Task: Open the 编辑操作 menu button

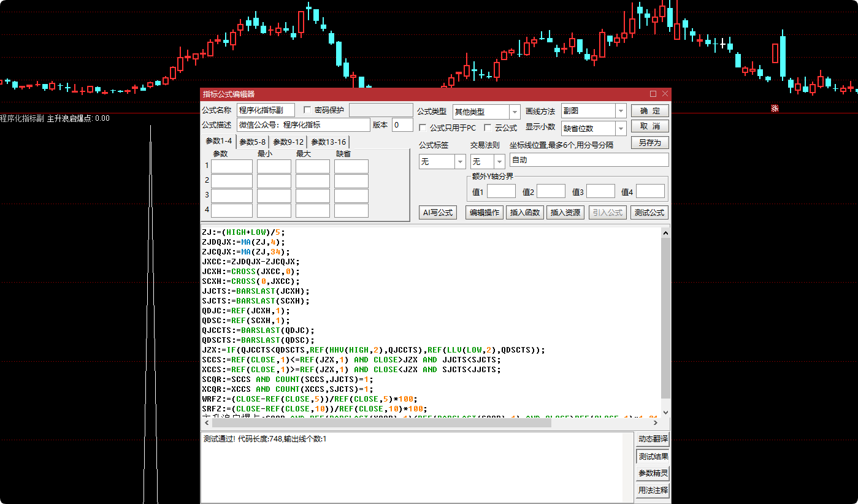Action: 484,212
